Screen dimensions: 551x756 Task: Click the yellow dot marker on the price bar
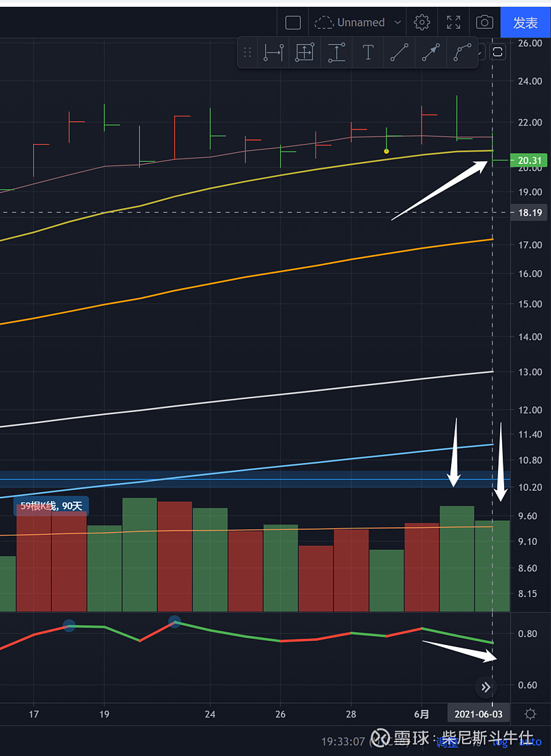point(386,152)
